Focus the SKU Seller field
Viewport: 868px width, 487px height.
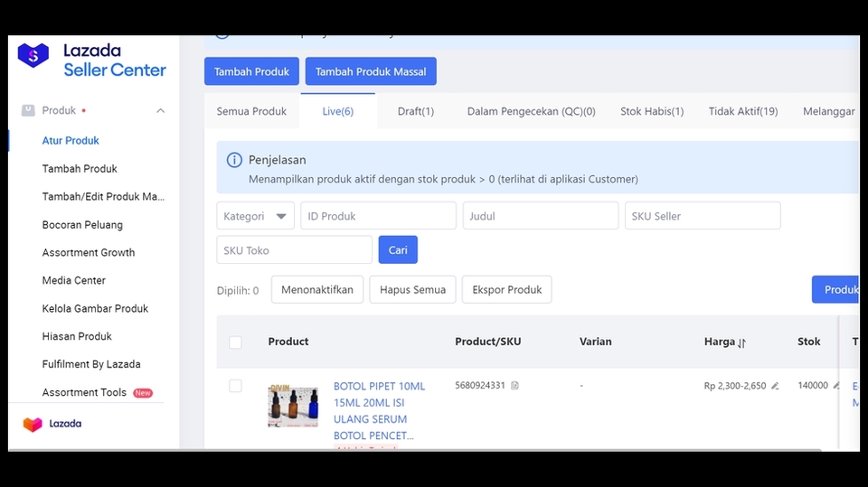pyautogui.click(x=703, y=216)
